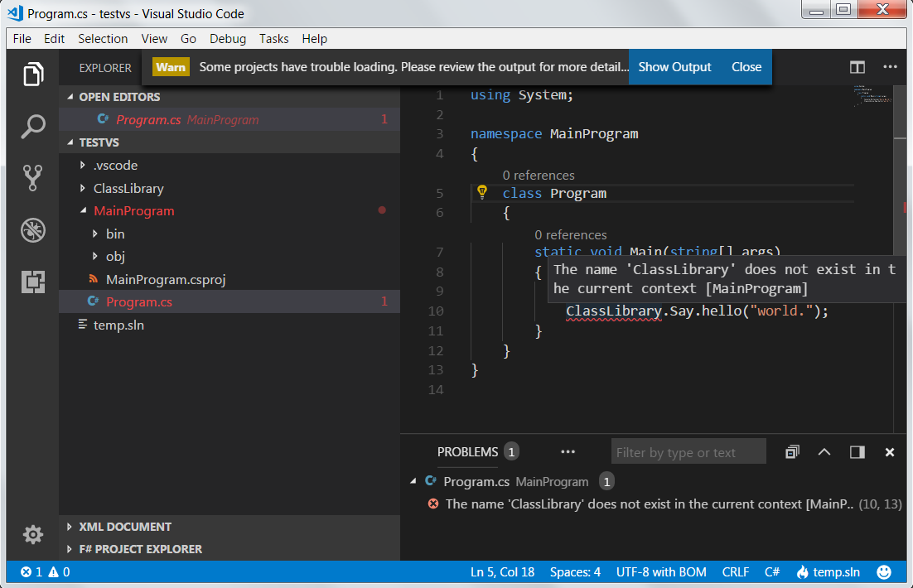Open the Extensions view
Image resolution: width=913 pixels, height=588 pixels.
33,282
